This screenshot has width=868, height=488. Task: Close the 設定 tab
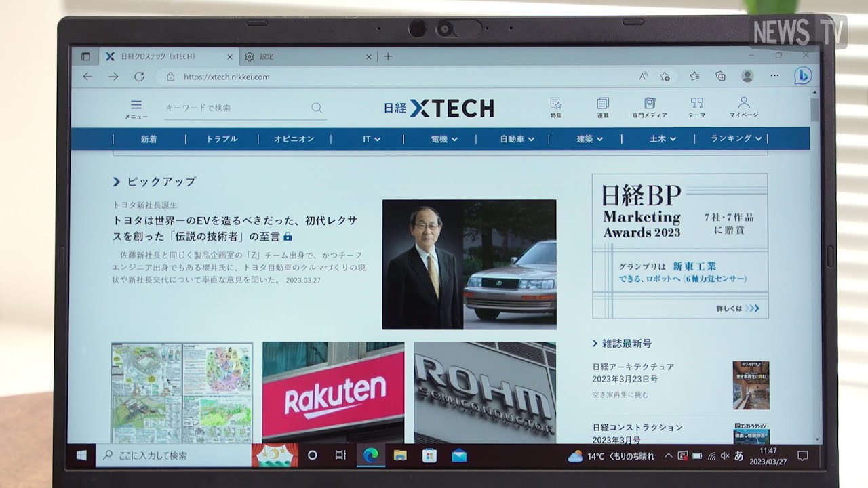[x=369, y=57]
